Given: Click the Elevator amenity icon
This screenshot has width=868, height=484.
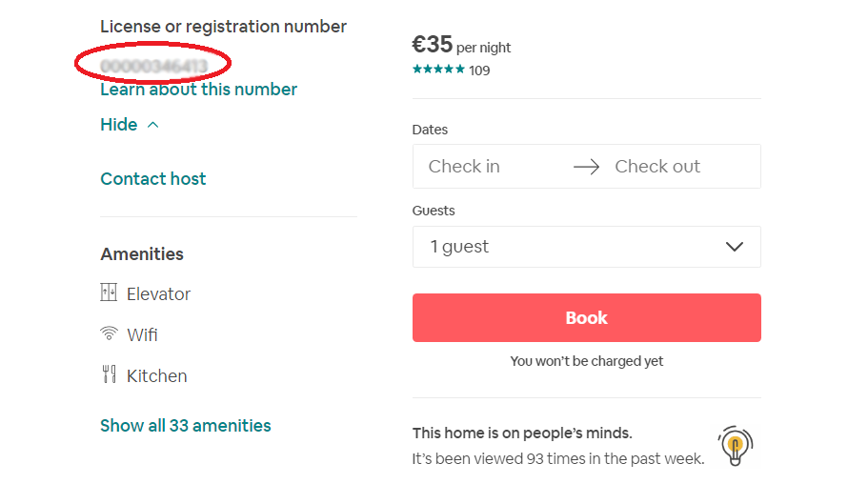Looking at the screenshot, I should point(109,293).
